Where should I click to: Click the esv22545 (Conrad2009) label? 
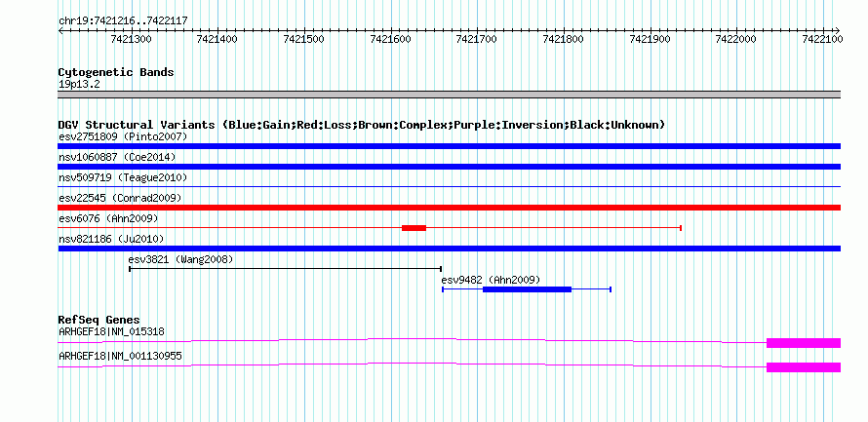pos(120,198)
